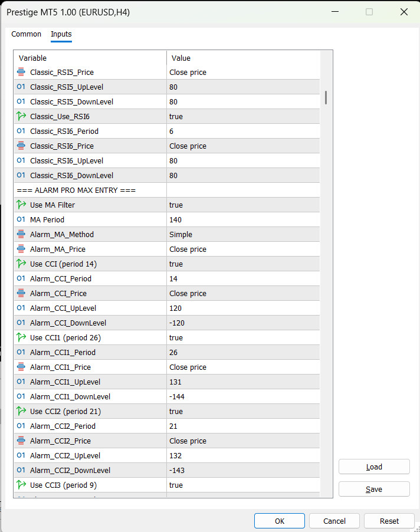This screenshot has height=532, width=420.
Task: Click the integer icon beside Classic_RSI5_UpLevel
Action: (x=21, y=87)
